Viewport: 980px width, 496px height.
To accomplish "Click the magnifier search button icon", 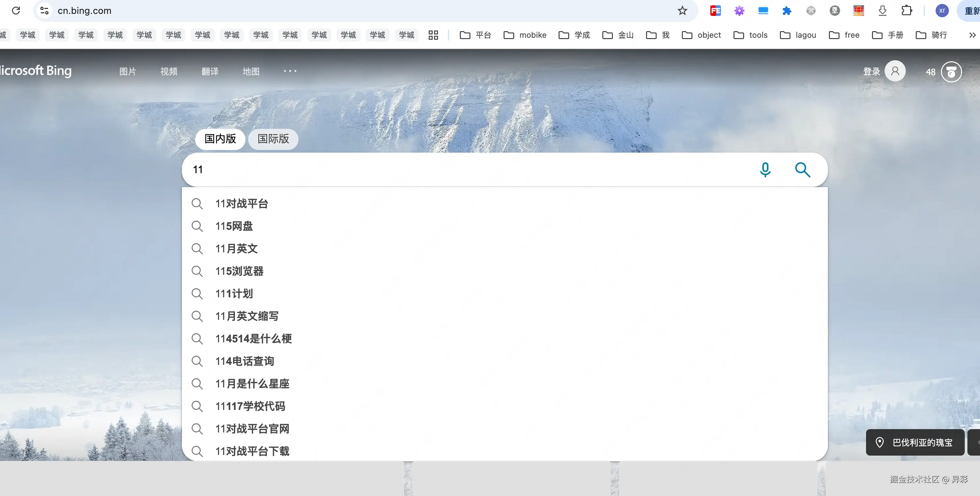I will tap(802, 170).
